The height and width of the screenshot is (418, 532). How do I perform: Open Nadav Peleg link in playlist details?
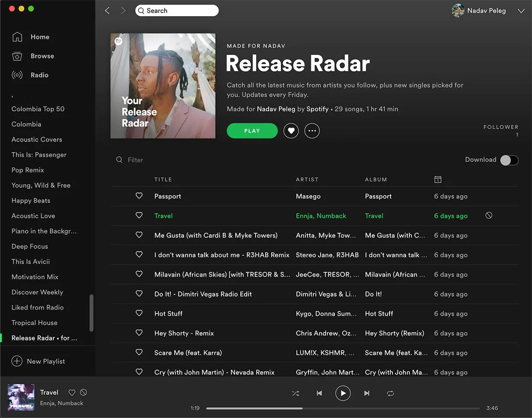click(276, 109)
